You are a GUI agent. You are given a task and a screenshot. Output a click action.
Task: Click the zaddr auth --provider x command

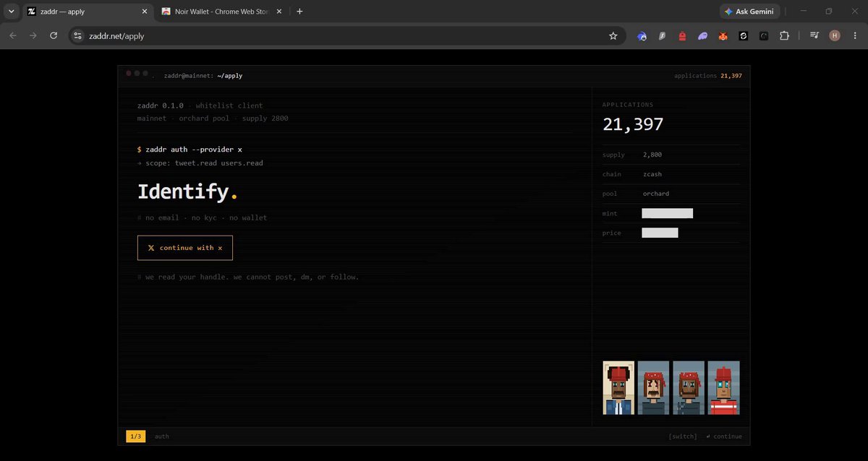click(x=190, y=150)
